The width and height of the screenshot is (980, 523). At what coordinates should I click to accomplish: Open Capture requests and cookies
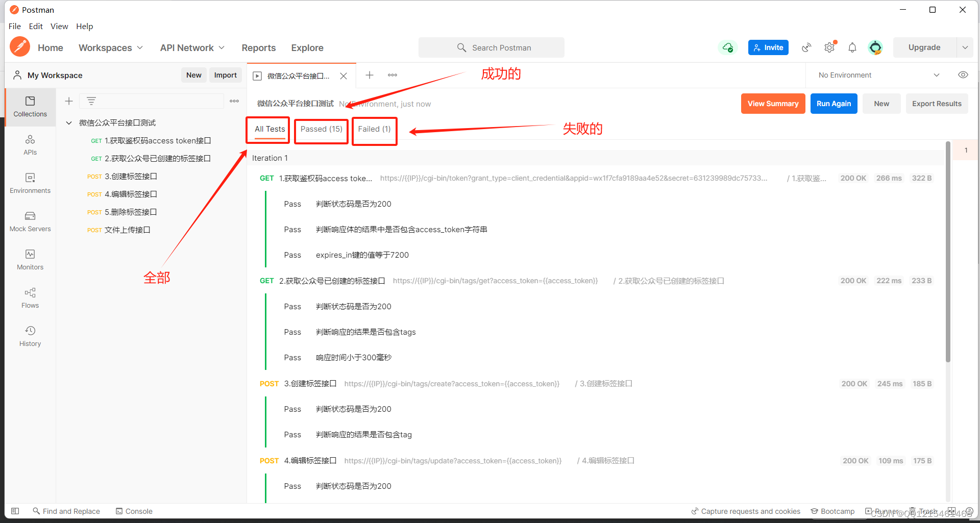(746, 511)
